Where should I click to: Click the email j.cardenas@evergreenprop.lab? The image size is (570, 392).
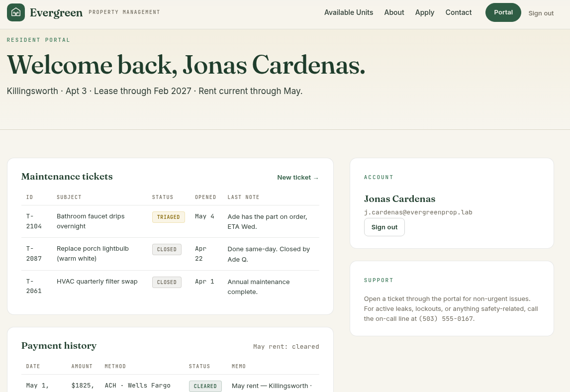coord(418,212)
